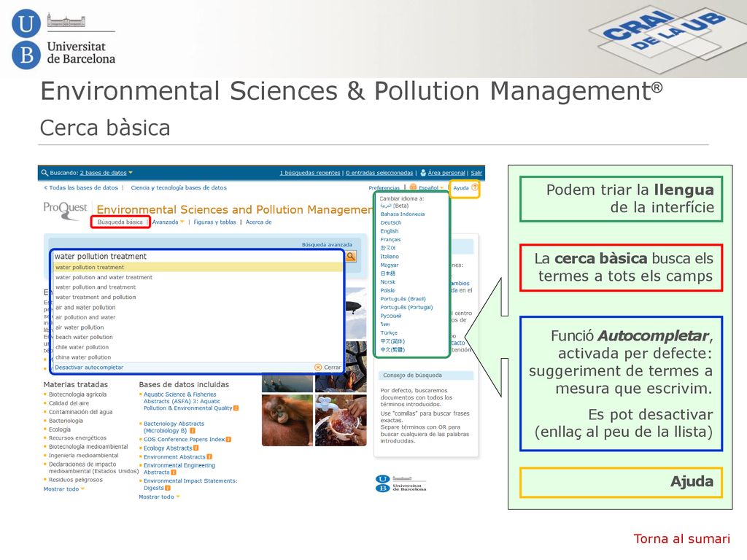747x560 pixels.
Task: Open 'Aquatic Science & Fisheries Abstracts (ASFA) 3' database link
Action: [x=188, y=401]
